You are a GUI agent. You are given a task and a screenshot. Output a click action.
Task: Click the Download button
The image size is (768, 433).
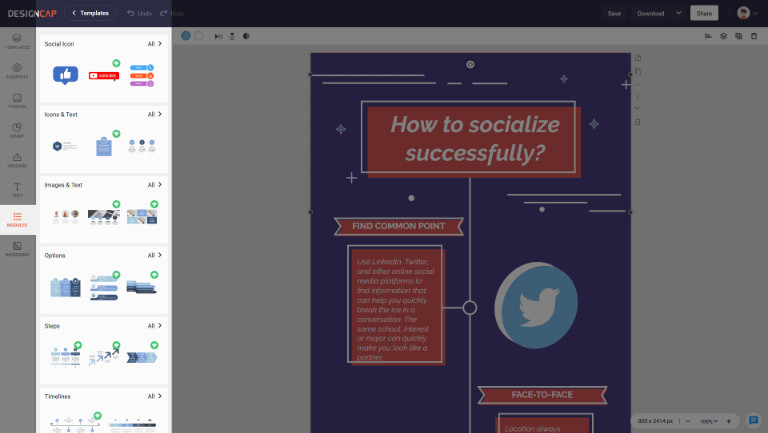(650, 13)
